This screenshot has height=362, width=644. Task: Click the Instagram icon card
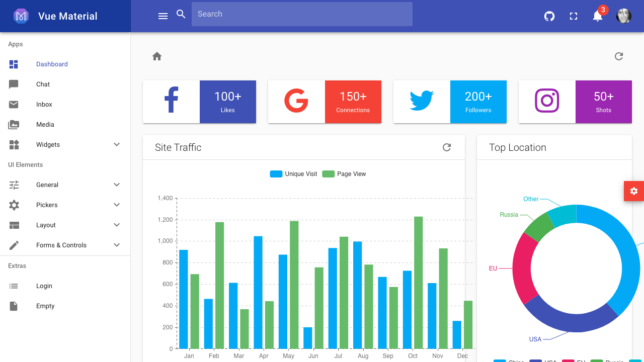pos(547,101)
